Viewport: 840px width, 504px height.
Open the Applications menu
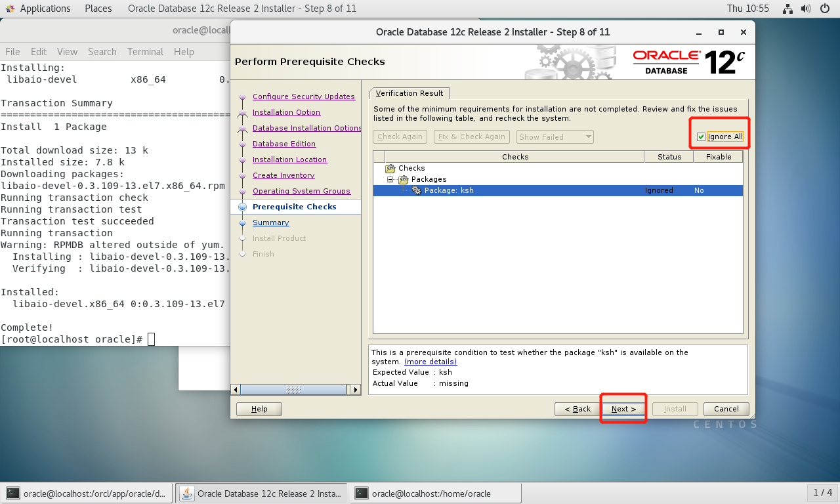coord(45,9)
